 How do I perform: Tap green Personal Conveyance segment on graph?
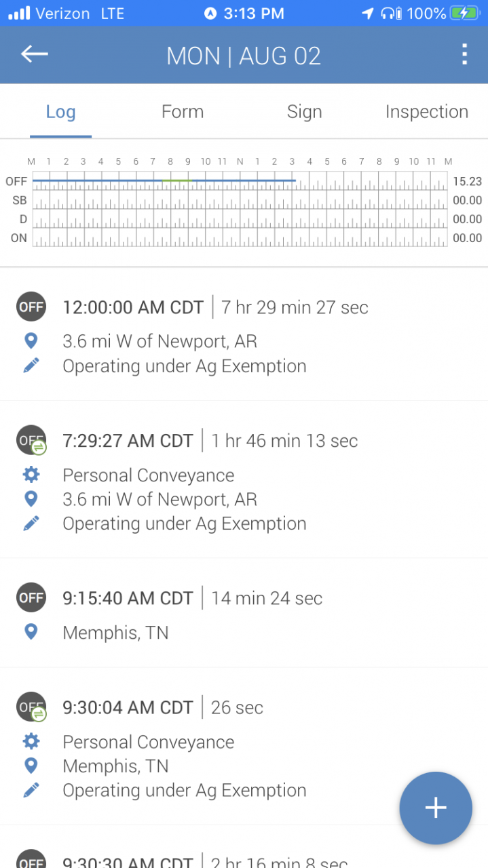pos(176,180)
